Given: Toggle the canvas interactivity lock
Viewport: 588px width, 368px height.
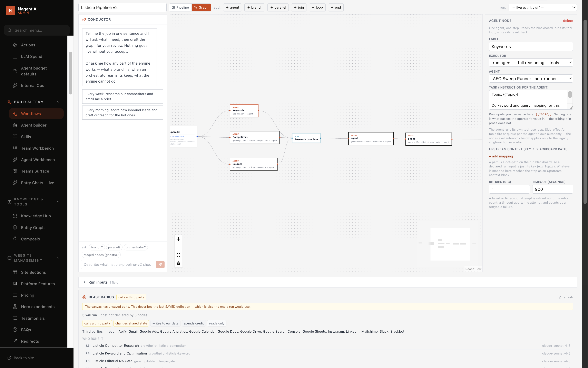Looking at the screenshot, I should [178, 263].
